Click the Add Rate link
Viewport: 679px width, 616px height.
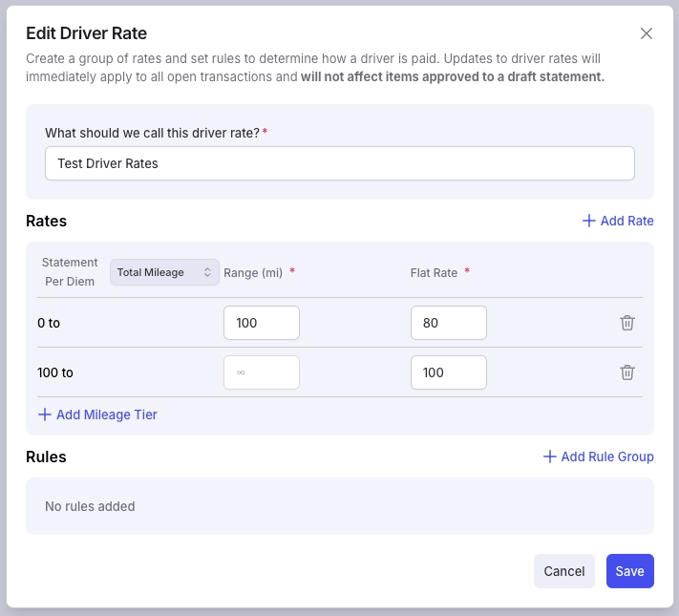click(618, 221)
